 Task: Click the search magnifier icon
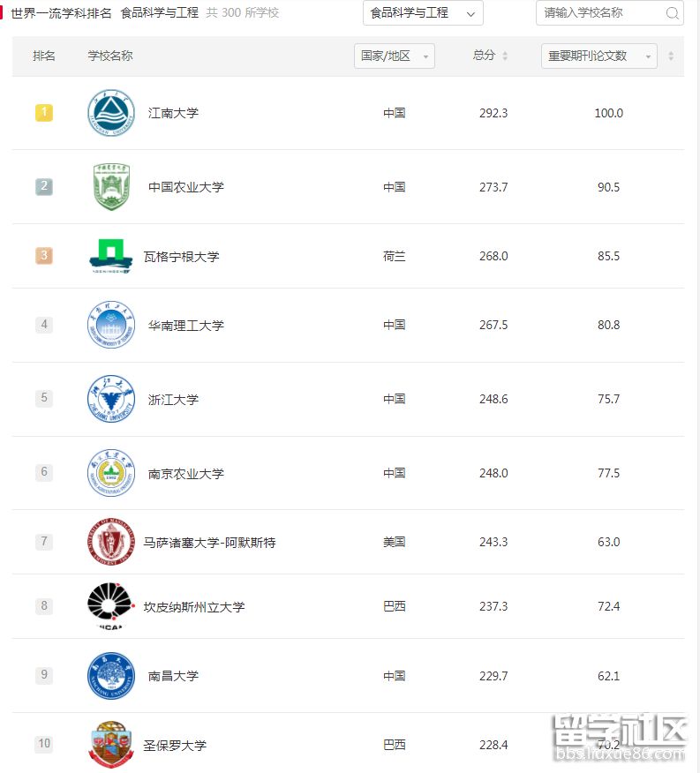pos(672,13)
